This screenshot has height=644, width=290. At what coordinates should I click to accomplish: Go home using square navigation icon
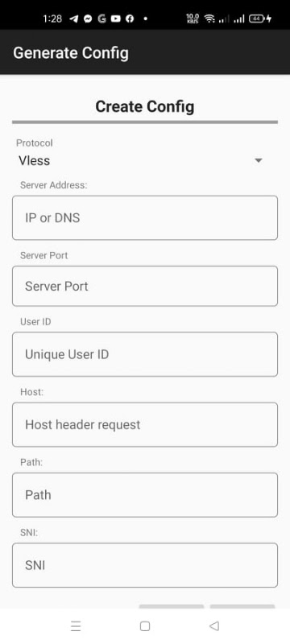(144, 626)
